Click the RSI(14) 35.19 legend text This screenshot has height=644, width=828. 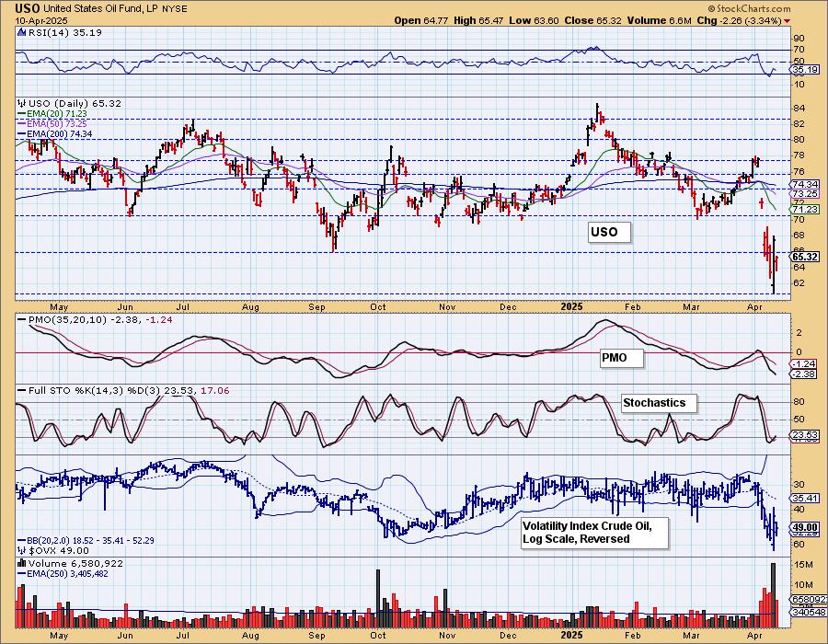[x=64, y=32]
